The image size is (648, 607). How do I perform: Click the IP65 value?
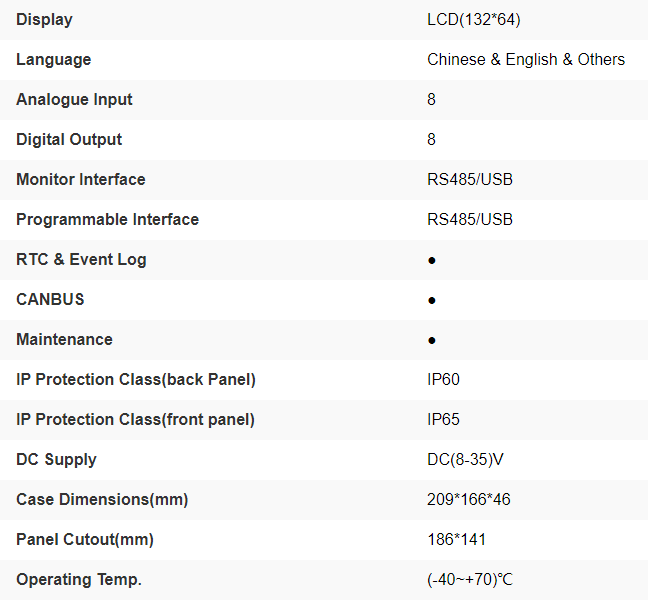443,420
